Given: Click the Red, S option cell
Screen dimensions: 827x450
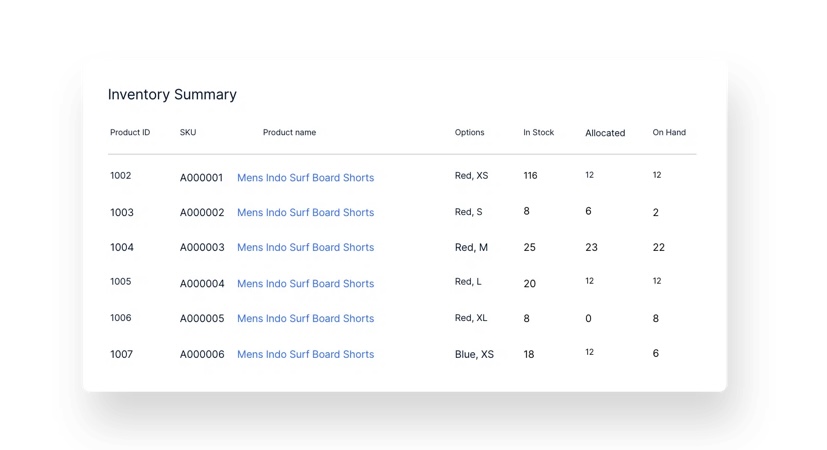Looking at the screenshot, I should (x=468, y=212).
